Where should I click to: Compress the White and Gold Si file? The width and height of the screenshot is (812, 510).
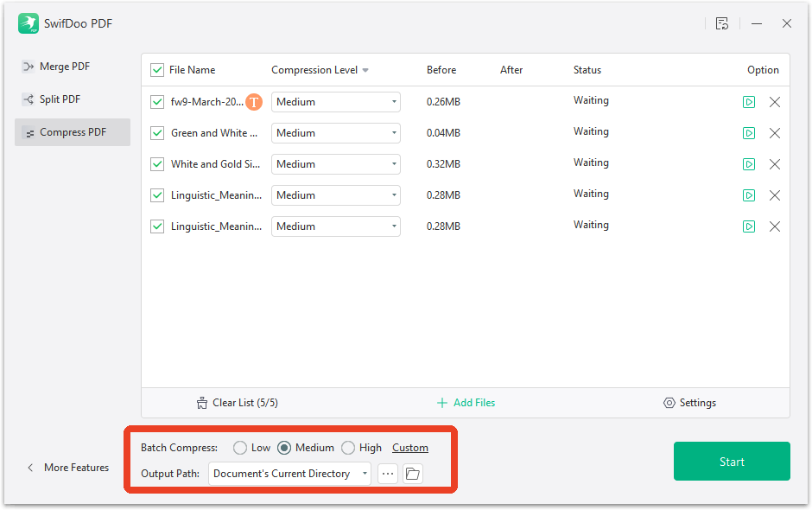pos(749,164)
